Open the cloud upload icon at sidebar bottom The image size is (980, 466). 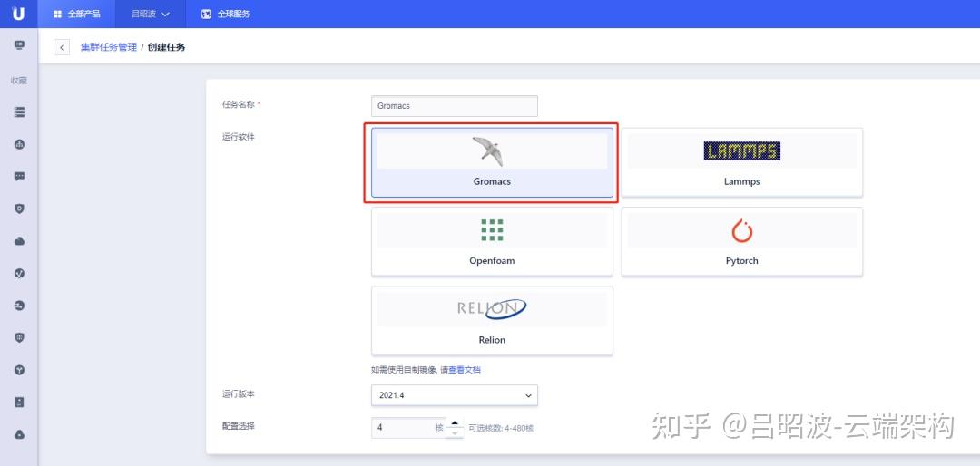[x=19, y=434]
